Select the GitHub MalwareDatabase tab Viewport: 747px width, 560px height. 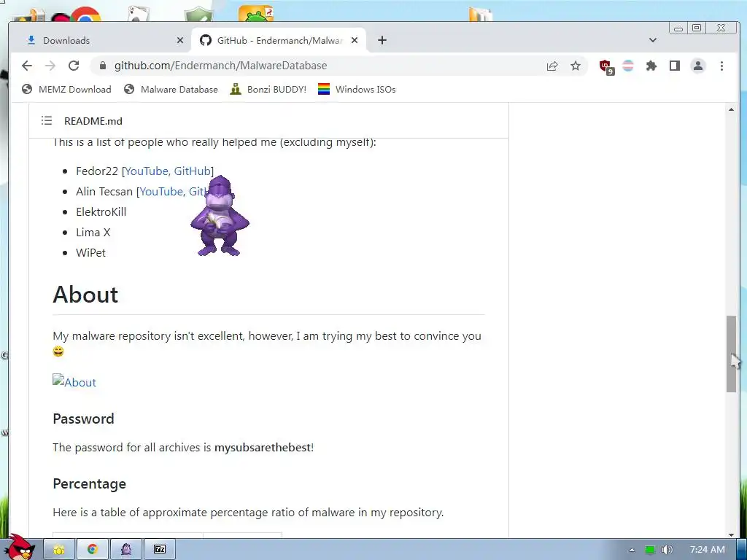[x=279, y=41]
